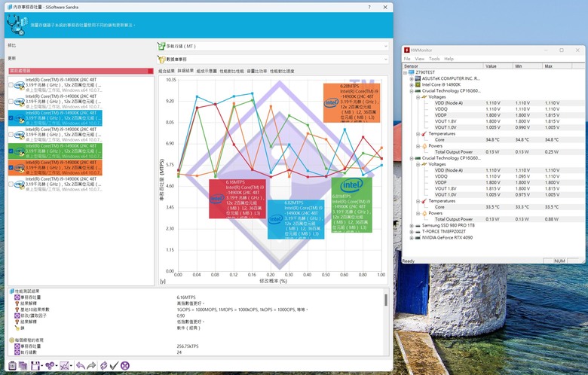Image resolution: width=588 pixels, height=375 pixels.
Task: Click the Sandra stethoscope logo in blue banner
Action: point(17,25)
